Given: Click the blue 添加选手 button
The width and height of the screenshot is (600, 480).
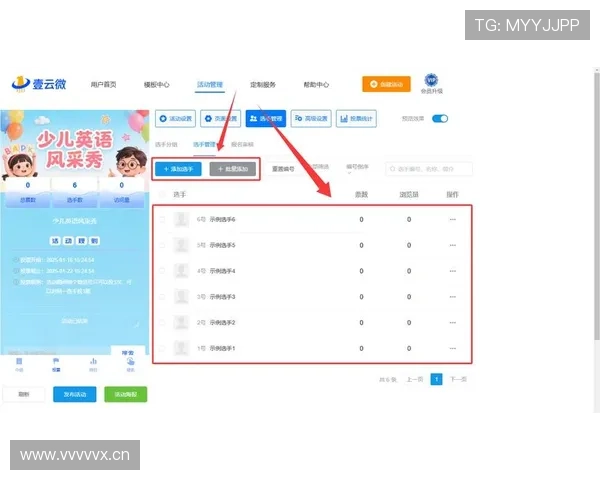Looking at the screenshot, I should 178,169.
